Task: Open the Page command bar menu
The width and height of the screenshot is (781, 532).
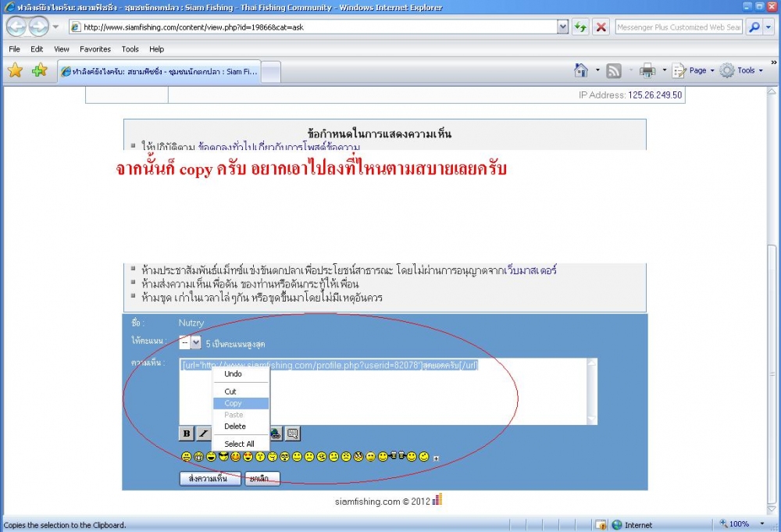Action: 694,71
